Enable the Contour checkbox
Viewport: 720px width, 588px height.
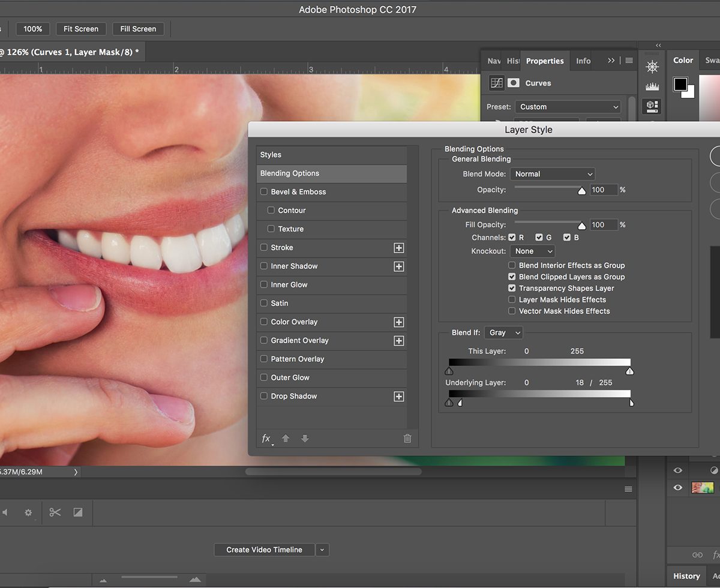[x=271, y=211]
